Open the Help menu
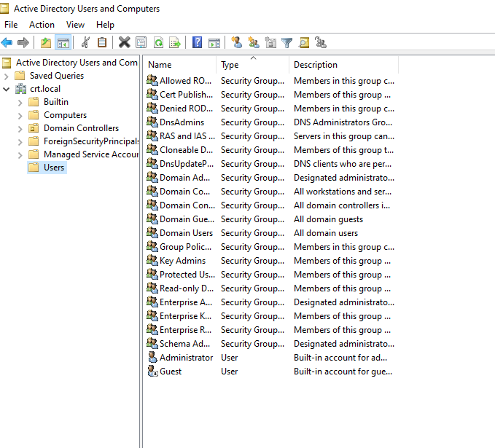The image size is (495, 448). tap(105, 25)
